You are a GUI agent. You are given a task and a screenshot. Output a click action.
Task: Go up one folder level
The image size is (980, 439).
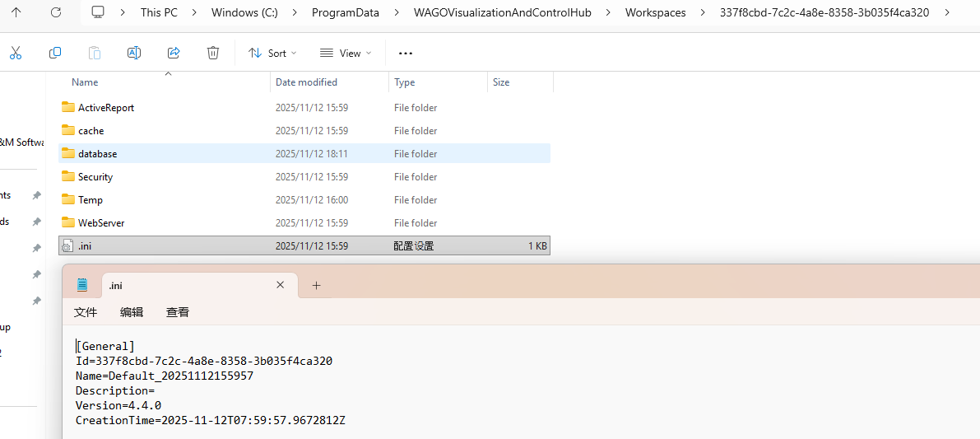[x=16, y=12]
